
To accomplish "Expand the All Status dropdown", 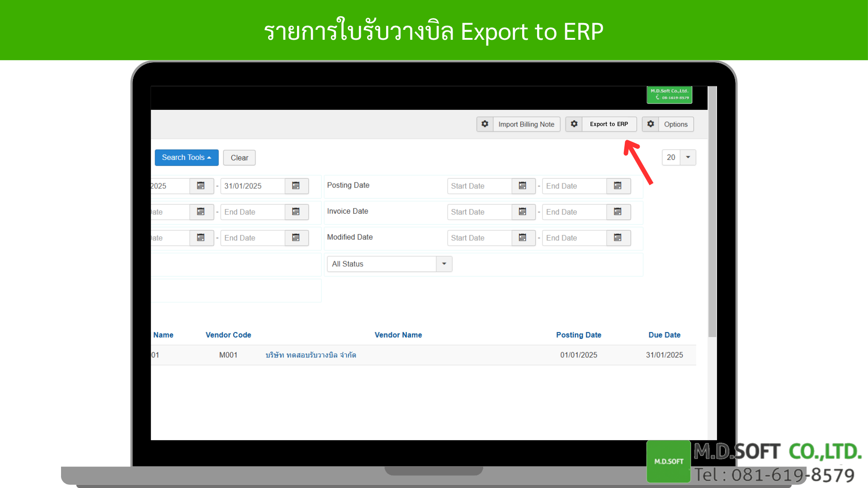I will coord(444,264).
